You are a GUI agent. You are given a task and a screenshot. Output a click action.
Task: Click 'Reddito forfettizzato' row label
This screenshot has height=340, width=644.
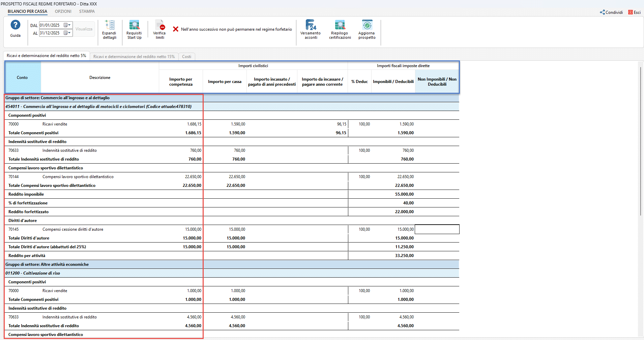click(x=29, y=212)
